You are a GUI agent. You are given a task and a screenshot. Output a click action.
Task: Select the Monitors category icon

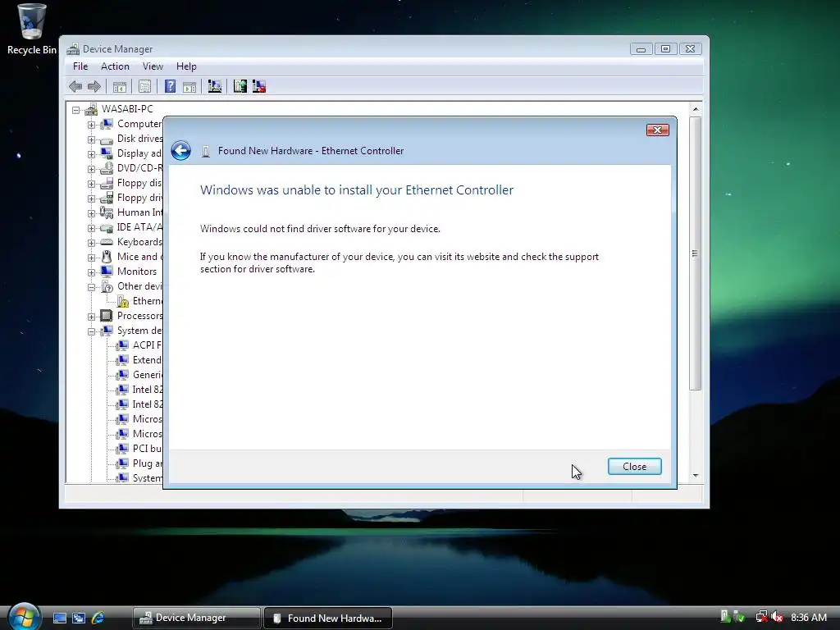tap(107, 272)
